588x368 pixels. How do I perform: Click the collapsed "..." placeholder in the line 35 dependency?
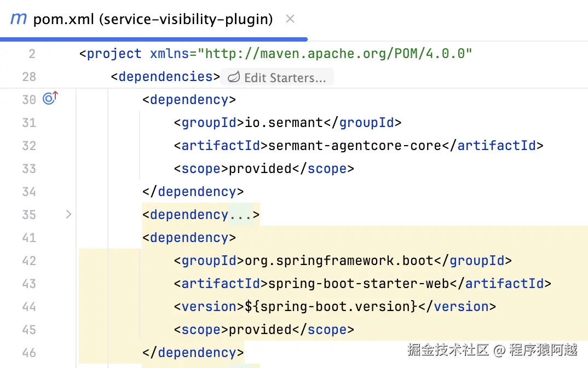click(x=240, y=215)
